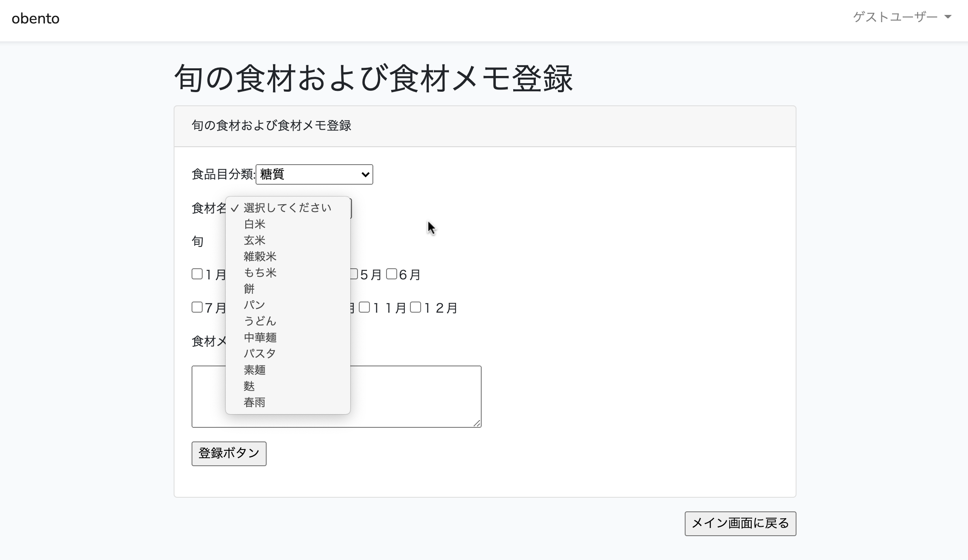Focus the 食材メモ text area
Screen dimensions: 968x560
tap(416, 397)
